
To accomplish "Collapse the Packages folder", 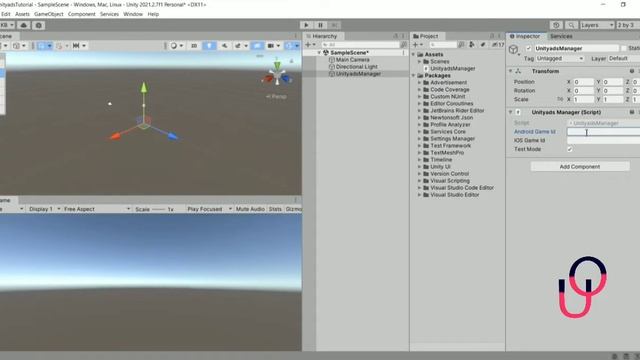I will click(x=413, y=76).
